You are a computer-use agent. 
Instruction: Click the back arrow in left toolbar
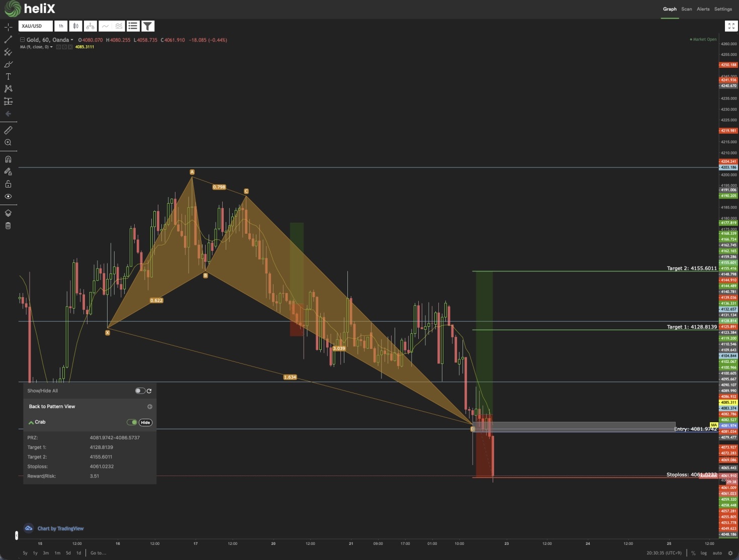(x=8, y=114)
